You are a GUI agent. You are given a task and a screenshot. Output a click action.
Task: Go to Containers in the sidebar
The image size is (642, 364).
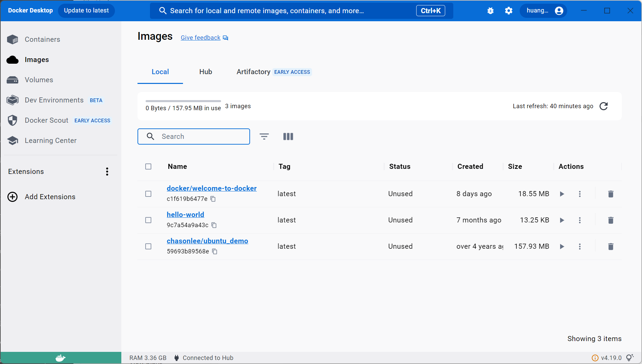click(42, 39)
